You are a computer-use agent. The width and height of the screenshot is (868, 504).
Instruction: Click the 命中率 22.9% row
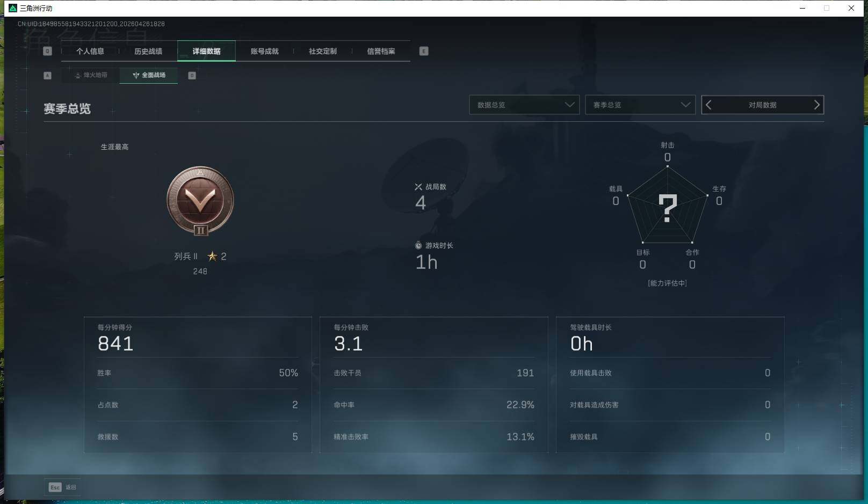point(434,405)
